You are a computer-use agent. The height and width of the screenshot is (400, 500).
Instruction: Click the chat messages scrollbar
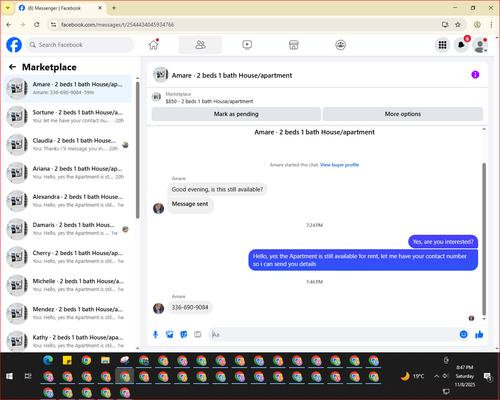pos(484,238)
